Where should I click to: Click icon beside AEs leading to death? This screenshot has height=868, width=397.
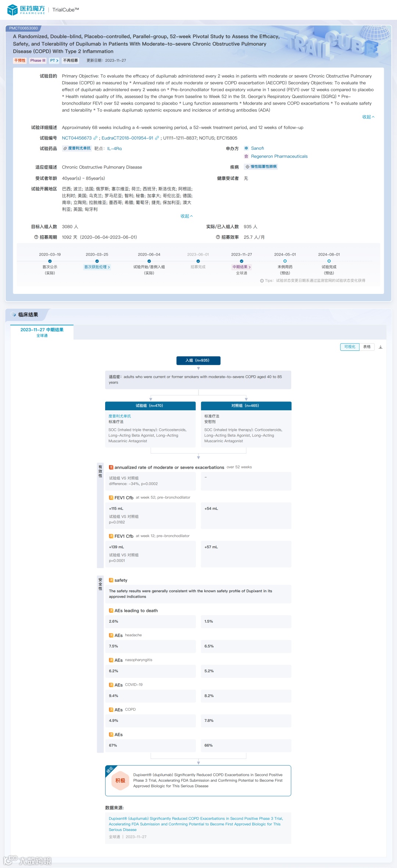tap(111, 611)
